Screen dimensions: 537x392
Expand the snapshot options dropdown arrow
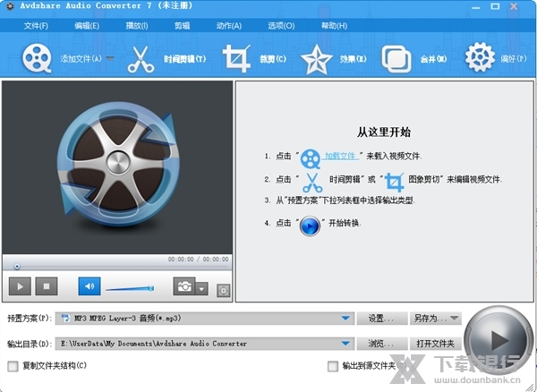point(201,288)
